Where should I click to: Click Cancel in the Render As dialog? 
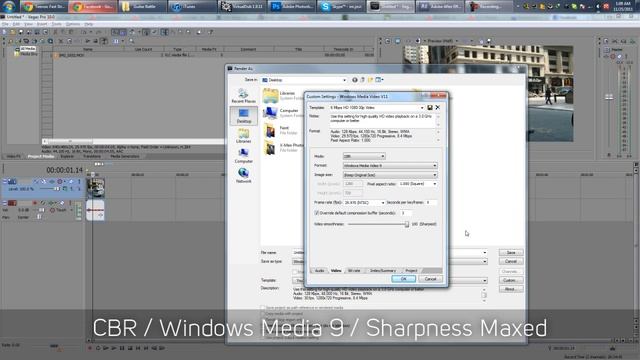tap(511, 261)
